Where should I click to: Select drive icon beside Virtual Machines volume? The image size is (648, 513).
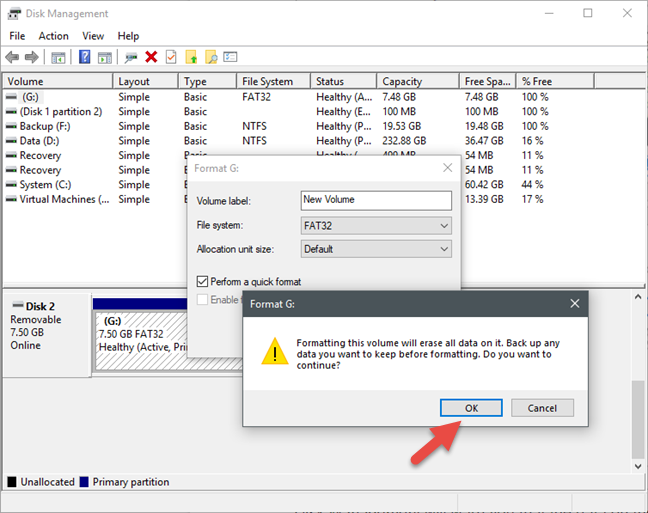point(12,199)
